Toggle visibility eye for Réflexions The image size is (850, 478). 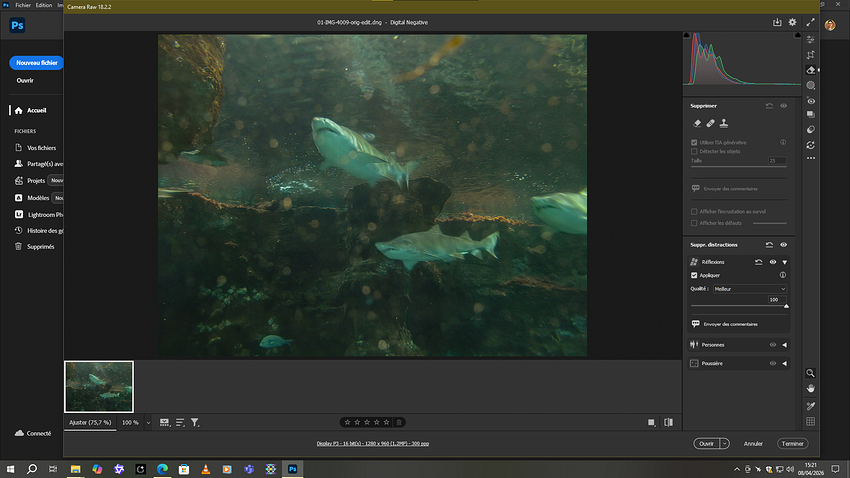(773, 262)
